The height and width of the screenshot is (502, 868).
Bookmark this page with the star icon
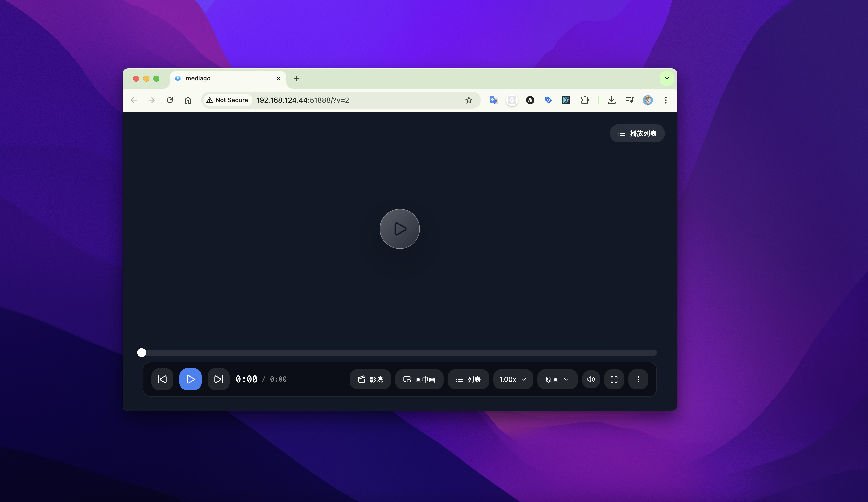point(469,100)
